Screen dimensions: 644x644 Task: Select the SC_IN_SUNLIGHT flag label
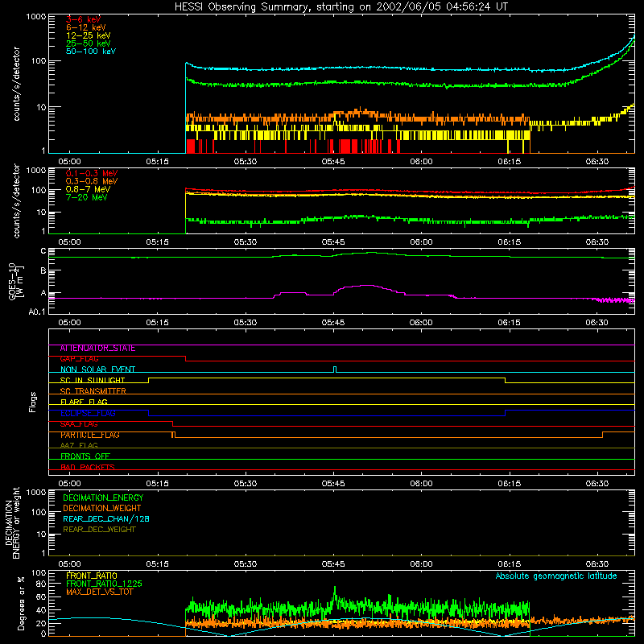(93, 380)
